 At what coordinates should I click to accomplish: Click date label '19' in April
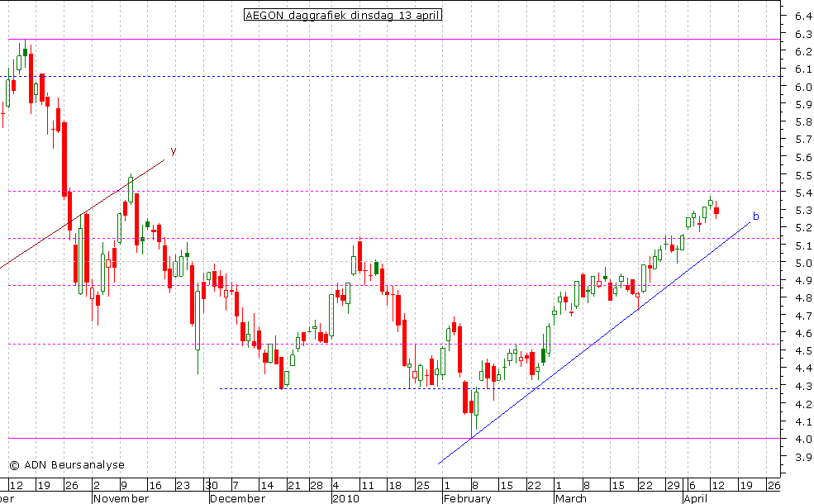click(746, 485)
